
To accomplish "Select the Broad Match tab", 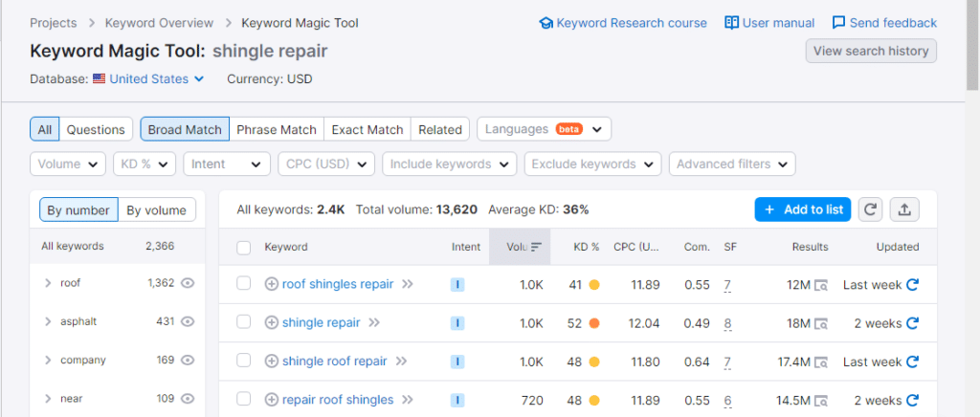I will pos(185,129).
